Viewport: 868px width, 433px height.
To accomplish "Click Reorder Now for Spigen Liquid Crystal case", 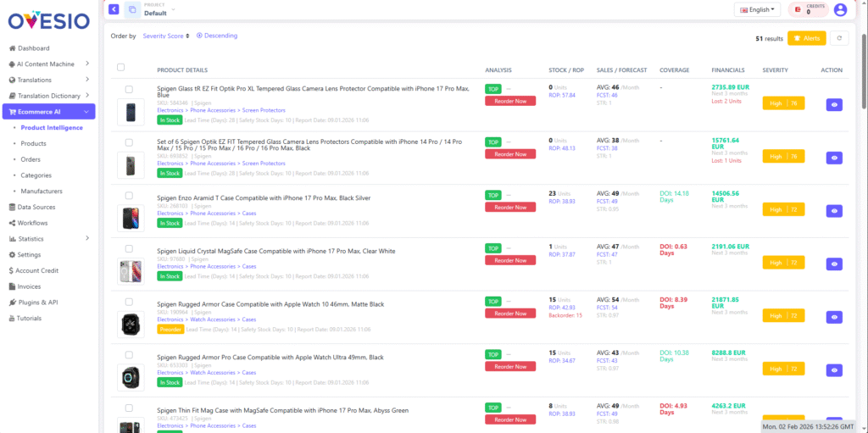I will (x=510, y=260).
